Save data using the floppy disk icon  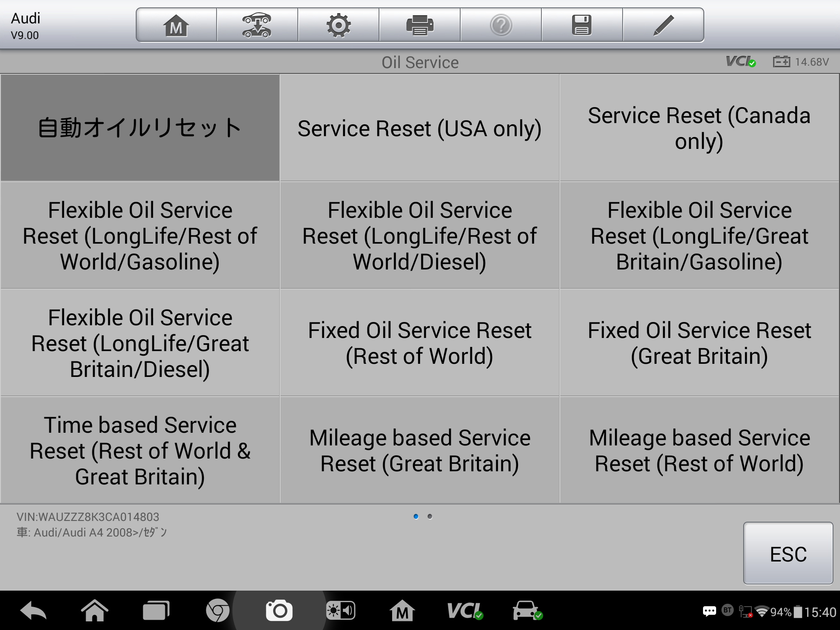click(582, 25)
